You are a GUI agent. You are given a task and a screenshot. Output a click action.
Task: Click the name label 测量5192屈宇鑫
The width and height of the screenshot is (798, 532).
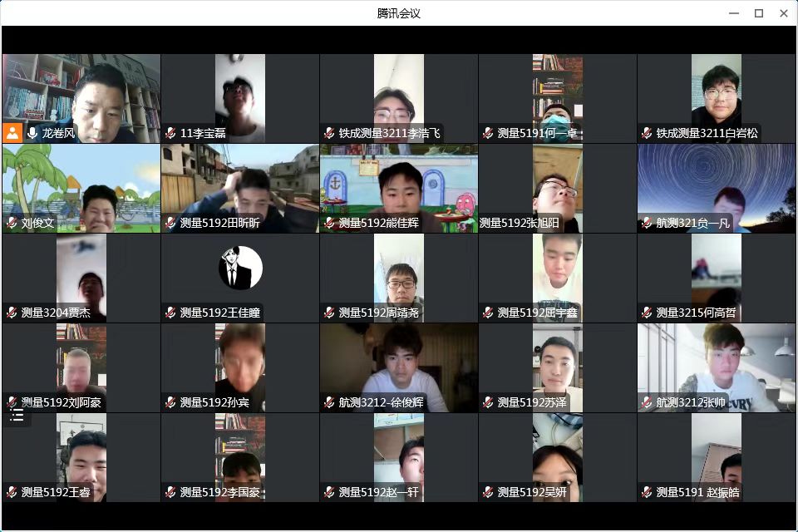(x=536, y=313)
